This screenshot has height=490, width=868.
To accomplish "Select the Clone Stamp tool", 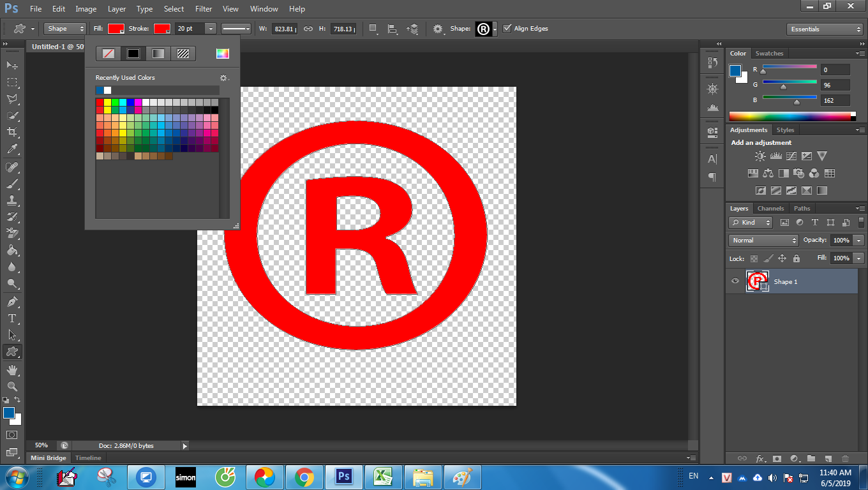I will (x=12, y=200).
